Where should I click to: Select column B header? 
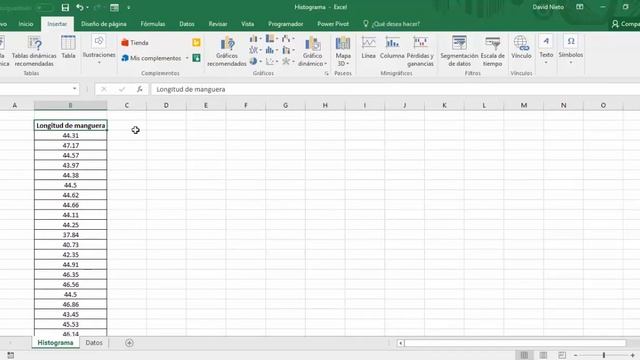[x=71, y=105]
